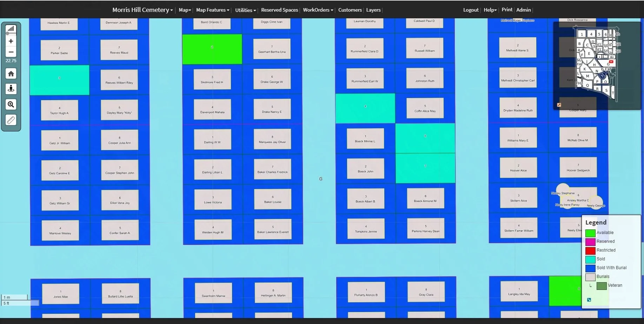Click the Cooper Julia Ann burial marker
644x324 pixels.
[x=120, y=140]
